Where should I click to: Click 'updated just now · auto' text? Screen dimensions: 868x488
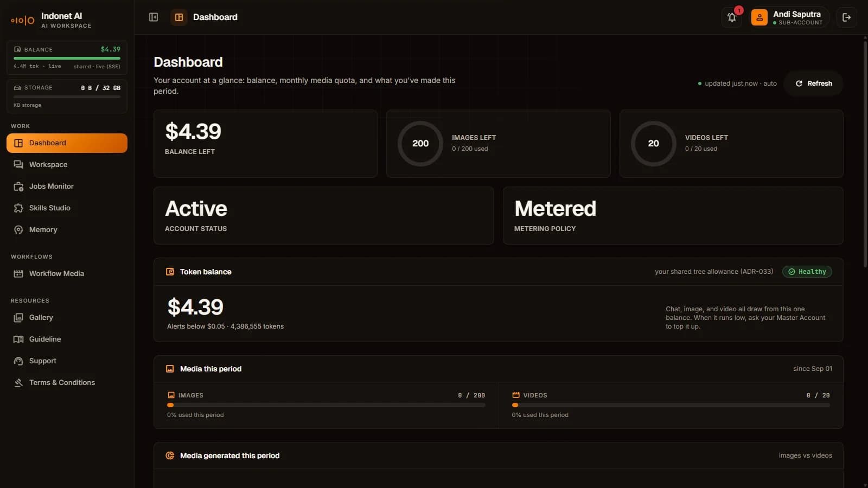point(741,84)
